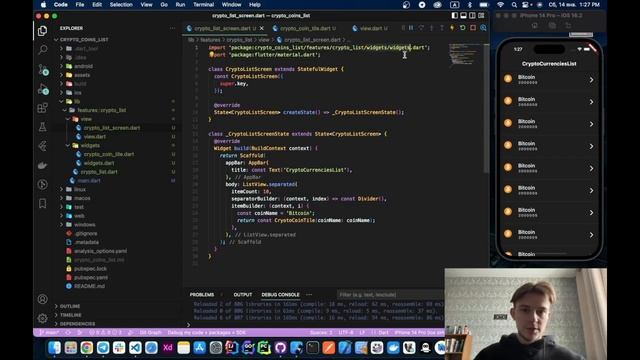Open README.md in the explorer
Screen dimensions: 640x360
[x=89, y=286]
